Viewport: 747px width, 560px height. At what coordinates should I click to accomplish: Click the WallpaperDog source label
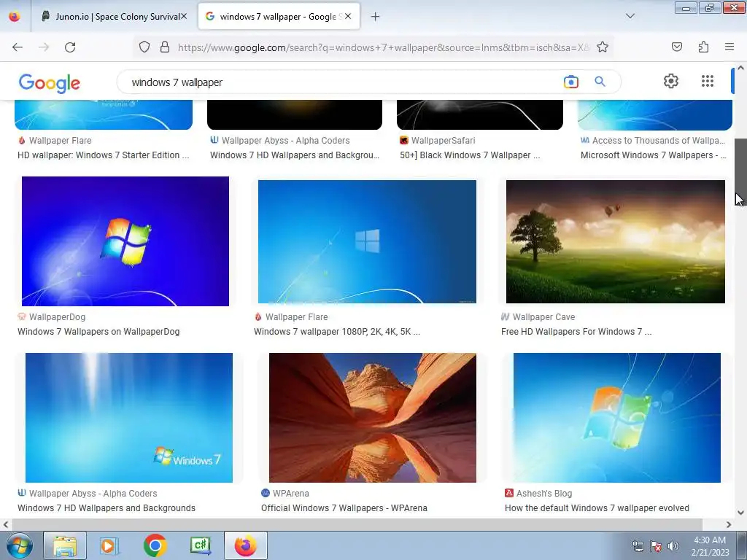57,317
